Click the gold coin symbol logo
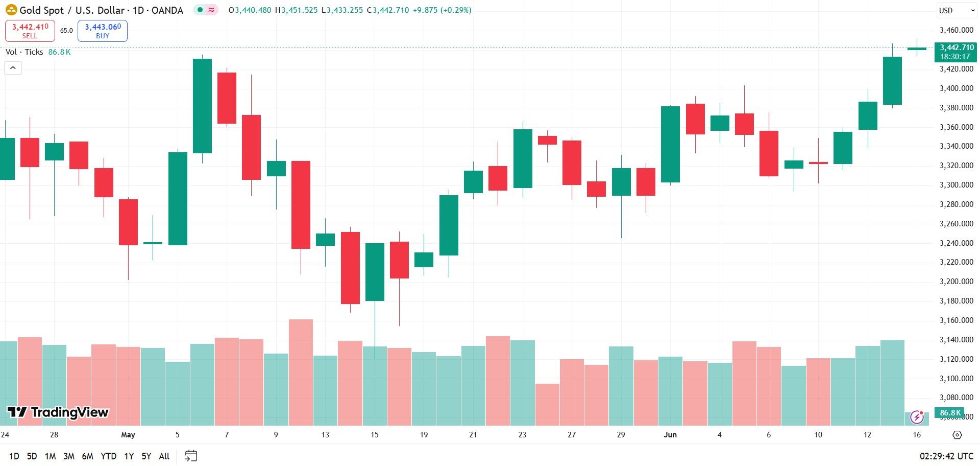 pyautogui.click(x=11, y=10)
